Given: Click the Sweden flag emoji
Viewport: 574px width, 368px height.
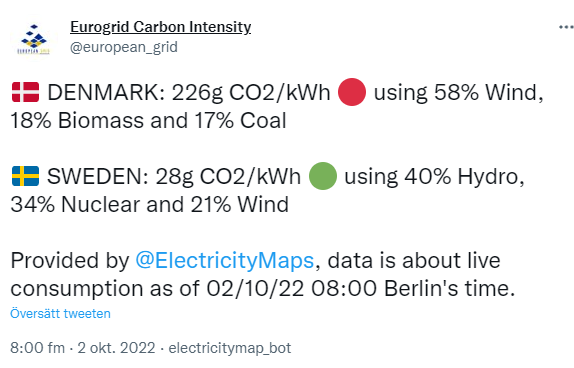Looking at the screenshot, I should [25, 176].
